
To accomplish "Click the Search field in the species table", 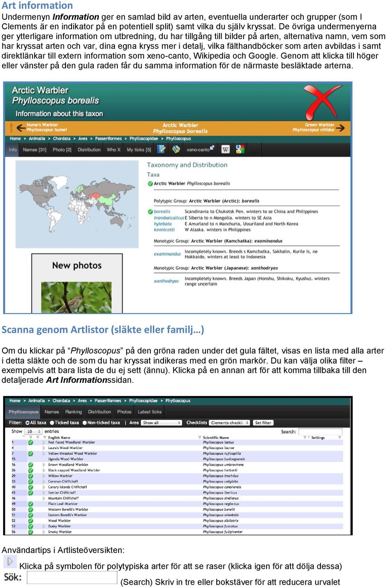I will 320,432.
